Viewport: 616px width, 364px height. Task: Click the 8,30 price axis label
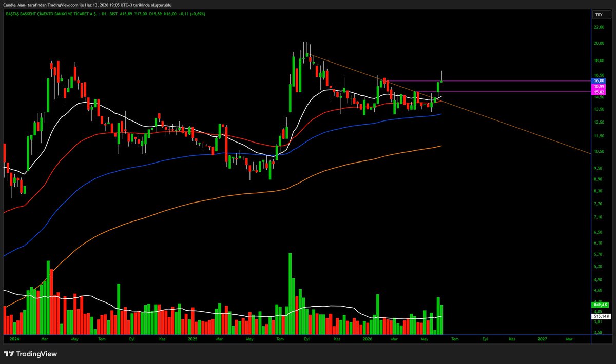coord(598,191)
